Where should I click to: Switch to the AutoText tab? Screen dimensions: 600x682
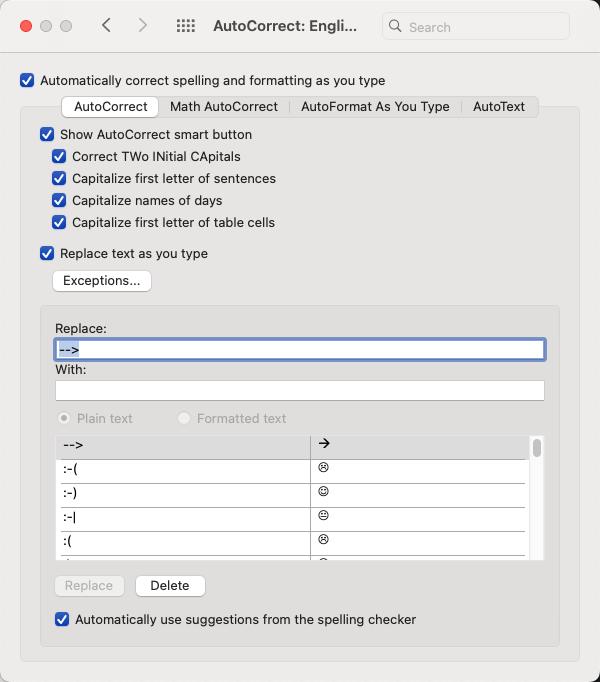click(499, 107)
